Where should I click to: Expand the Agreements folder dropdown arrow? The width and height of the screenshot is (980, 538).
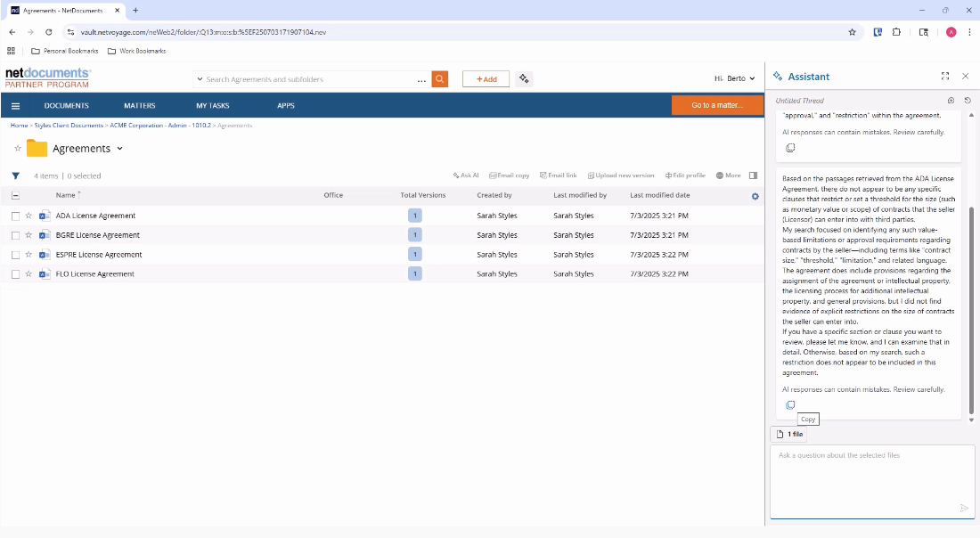[x=120, y=149]
